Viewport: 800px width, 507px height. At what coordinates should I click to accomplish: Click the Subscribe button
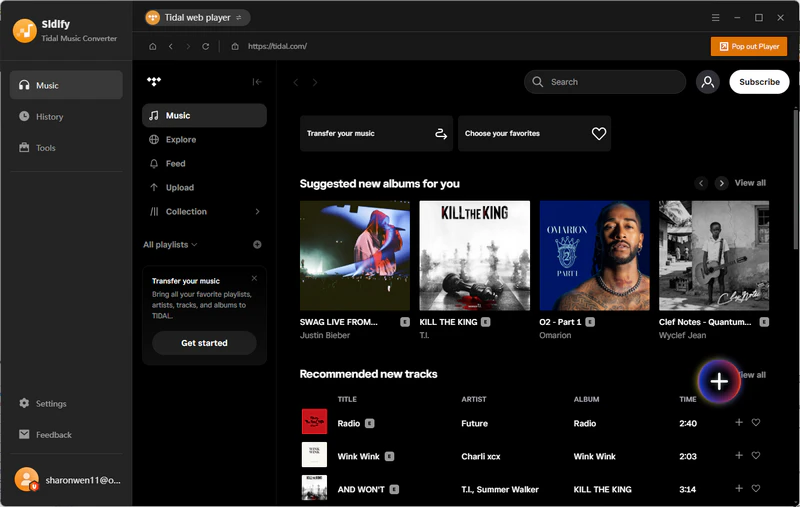pyautogui.click(x=759, y=82)
